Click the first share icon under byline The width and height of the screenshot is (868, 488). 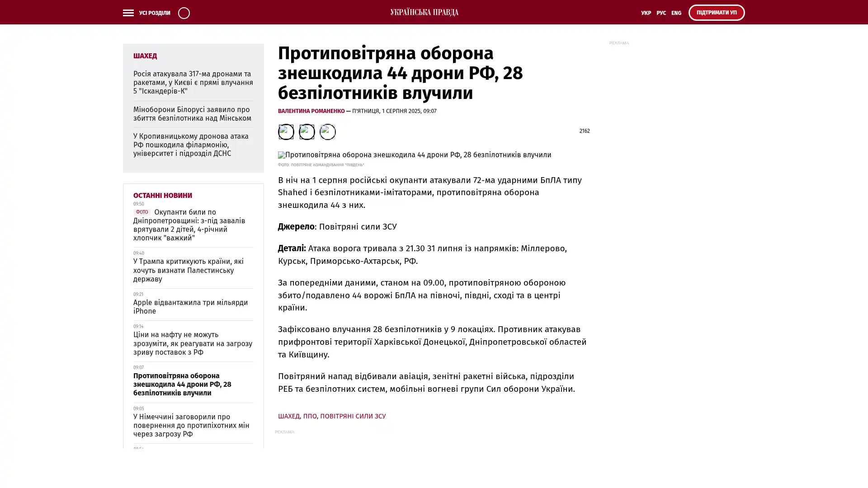286,132
